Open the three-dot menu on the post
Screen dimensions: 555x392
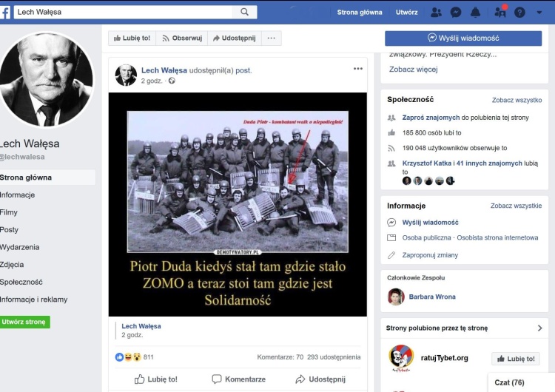point(358,69)
